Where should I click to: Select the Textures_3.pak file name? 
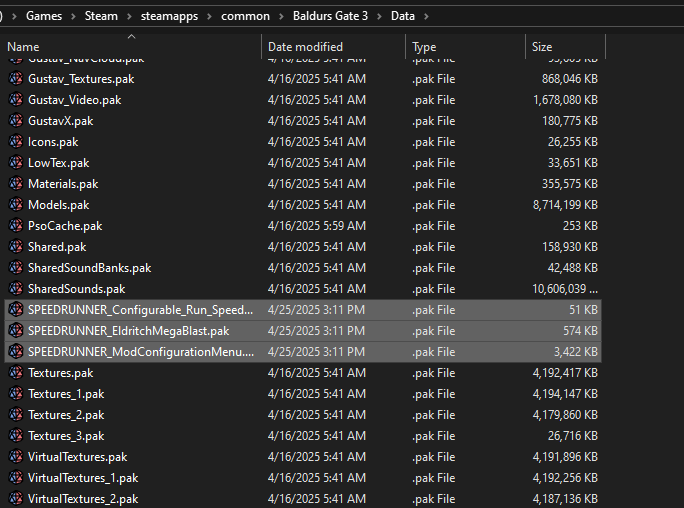point(66,436)
